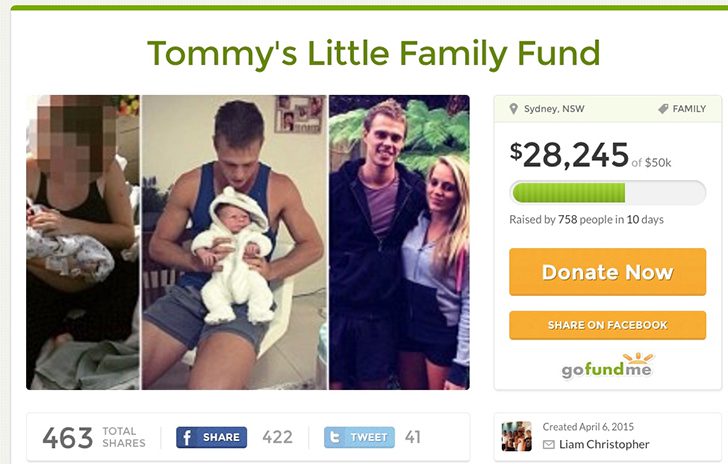Open the left pixelated photo
Viewport: 728px width, 464px height.
click(83, 242)
